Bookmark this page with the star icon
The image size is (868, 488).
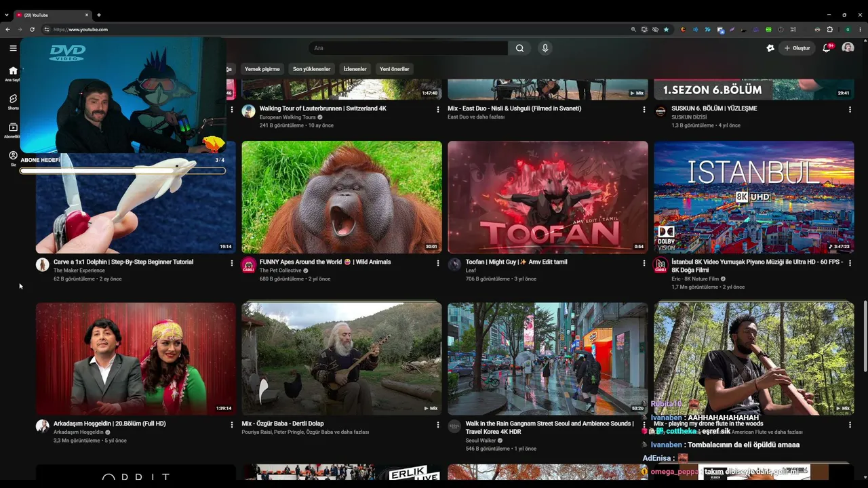point(666,29)
